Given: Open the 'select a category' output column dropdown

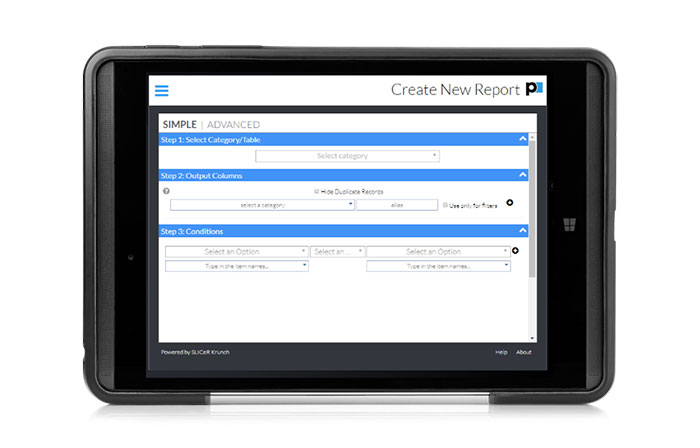Looking at the screenshot, I should pyautogui.click(x=262, y=204).
